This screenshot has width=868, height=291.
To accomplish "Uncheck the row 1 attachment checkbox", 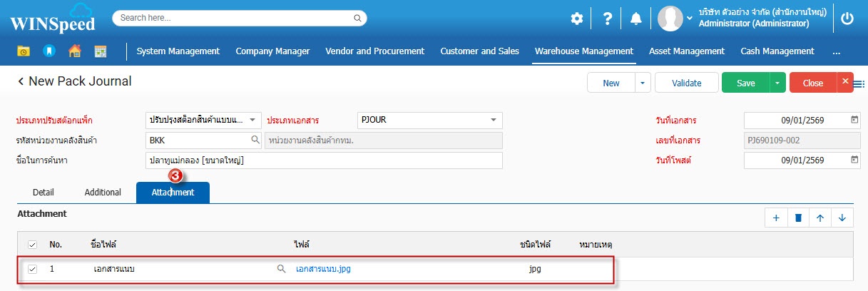I will [x=32, y=269].
